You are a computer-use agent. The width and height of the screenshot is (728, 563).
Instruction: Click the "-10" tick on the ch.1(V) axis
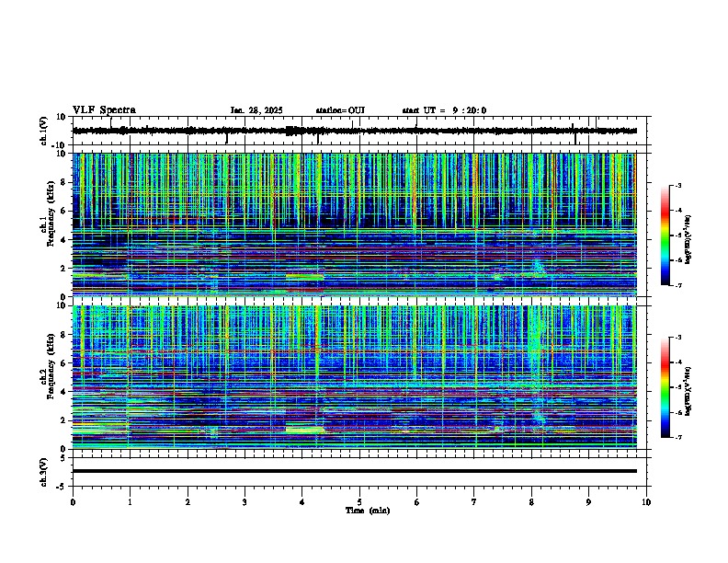pyautogui.click(x=60, y=145)
